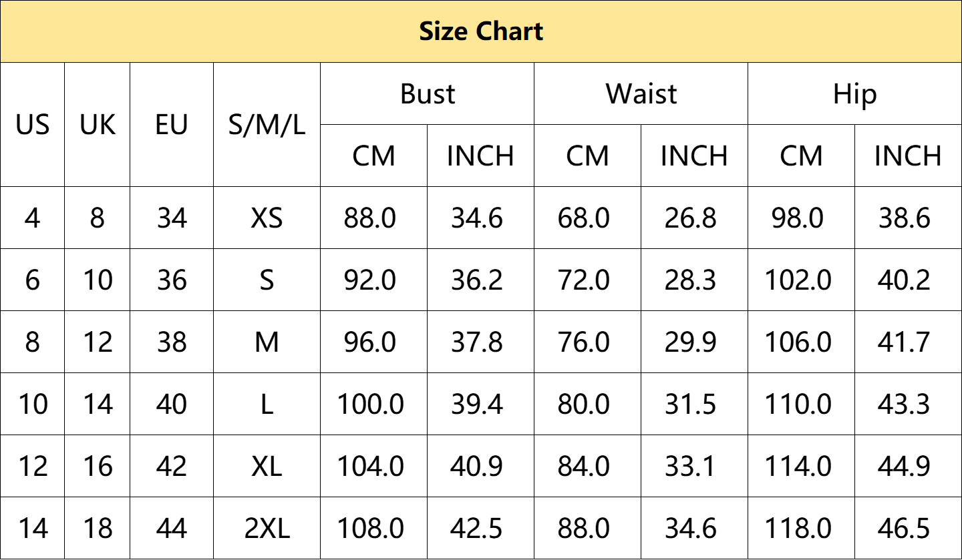Click the CM subheader under Hip
This screenshot has height=560, width=962.
pyautogui.click(x=801, y=156)
